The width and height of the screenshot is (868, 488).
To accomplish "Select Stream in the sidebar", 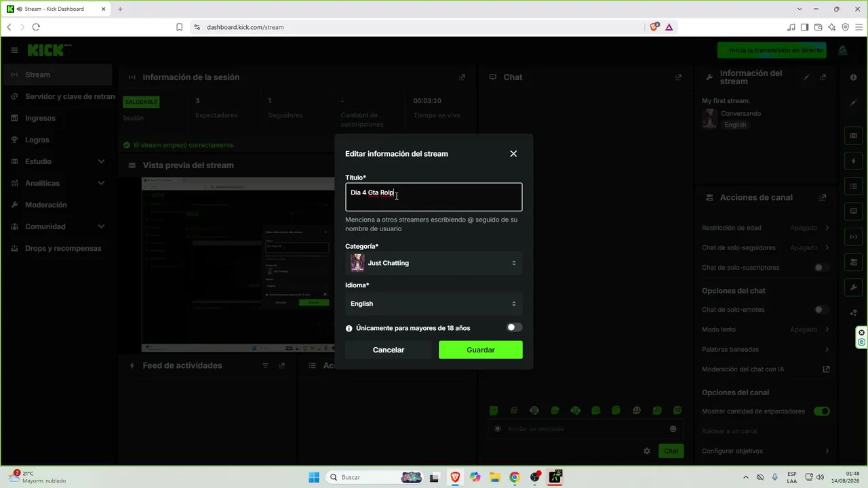I will click(57, 75).
